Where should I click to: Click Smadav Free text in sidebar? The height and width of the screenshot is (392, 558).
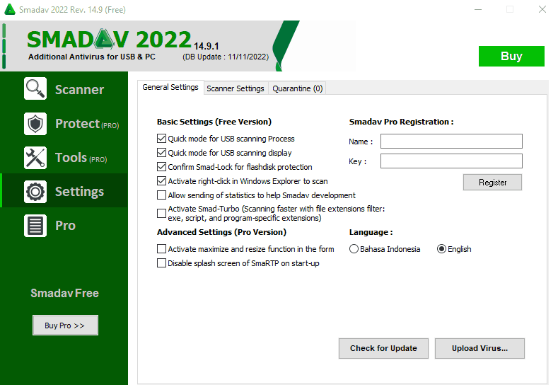pos(65,293)
